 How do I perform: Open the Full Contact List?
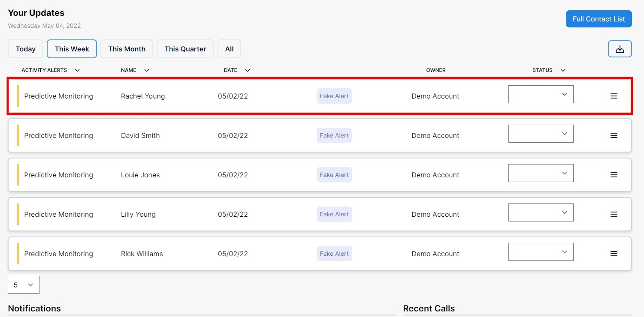coord(599,19)
